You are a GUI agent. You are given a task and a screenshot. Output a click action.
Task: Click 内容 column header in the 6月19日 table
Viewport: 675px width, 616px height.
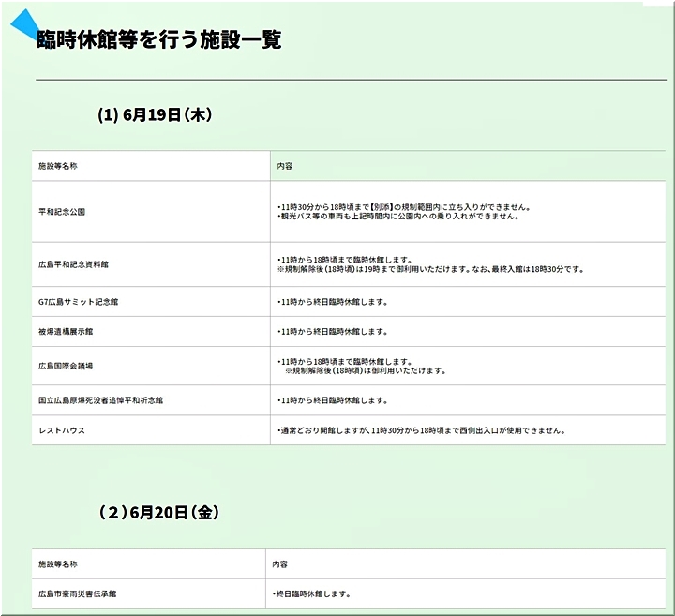point(284,166)
